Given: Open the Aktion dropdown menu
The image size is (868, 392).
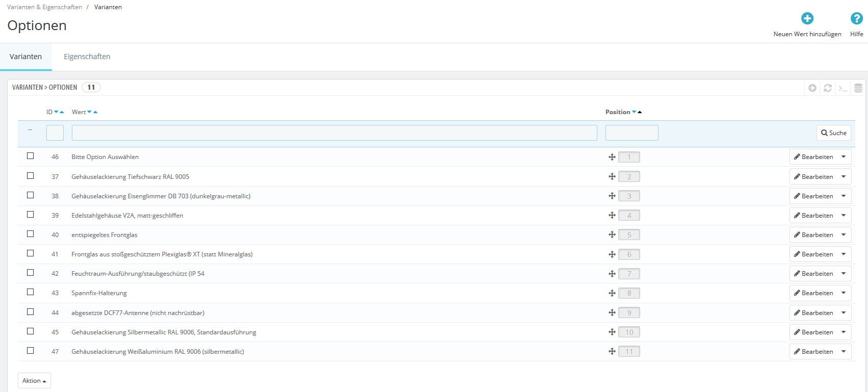Looking at the screenshot, I should (34, 381).
